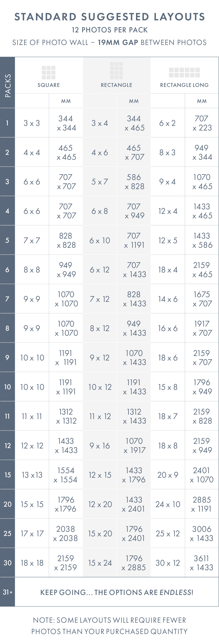The width and height of the screenshot is (219, 644).
Task: Click the pack number 15 row label
Action: [x=8, y=475]
